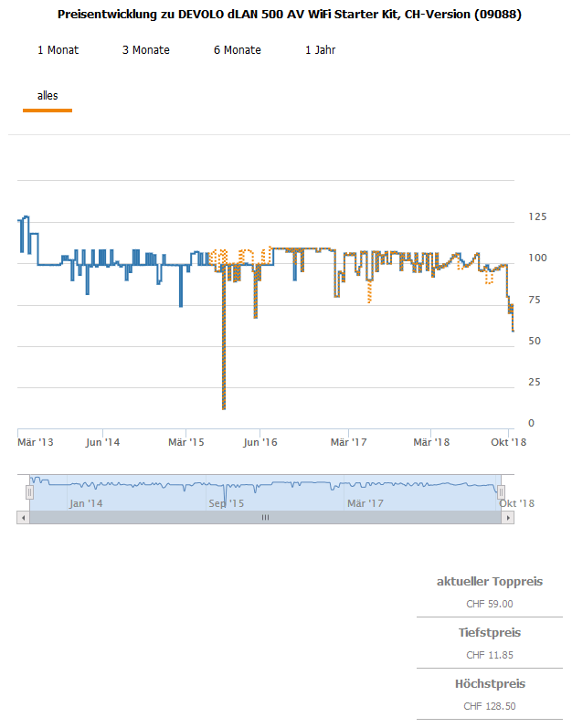Click the left navigator range handle
The width and height of the screenshot is (572, 728).
pos(29,492)
